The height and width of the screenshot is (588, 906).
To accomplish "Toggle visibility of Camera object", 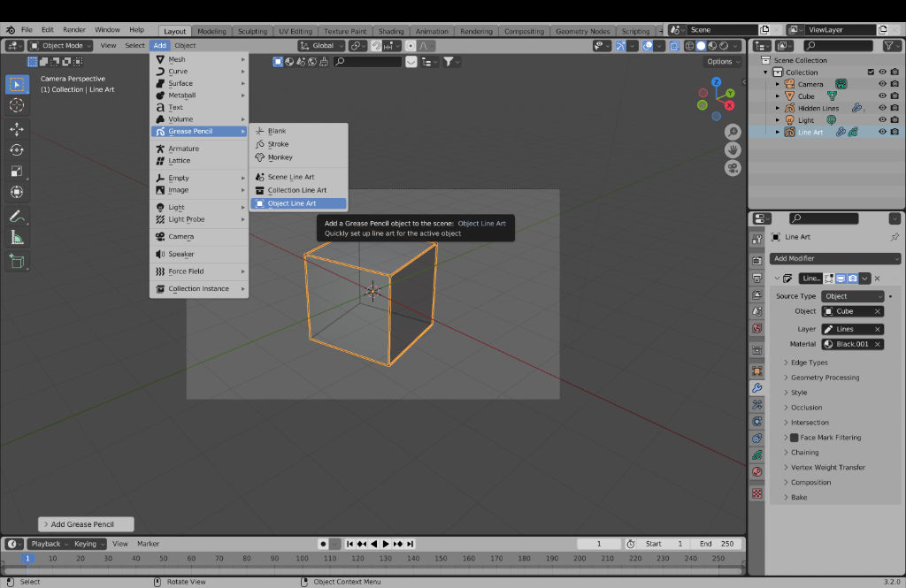I will pos(882,84).
